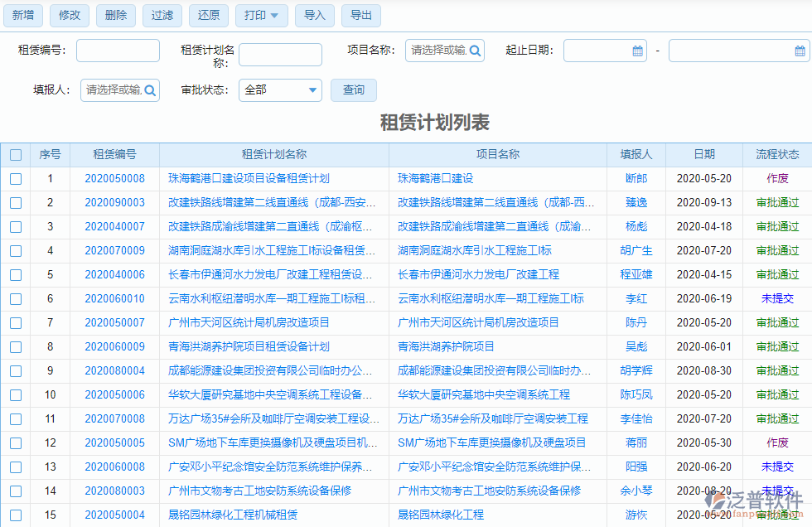Check the checkbox for row 1
Screen dimensions: 812x527
15,178
